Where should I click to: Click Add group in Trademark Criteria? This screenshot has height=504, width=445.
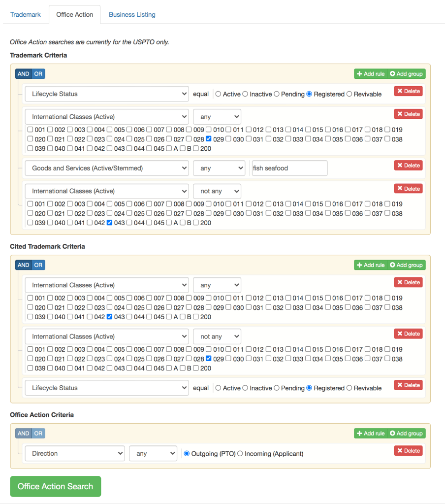point(406,74)
